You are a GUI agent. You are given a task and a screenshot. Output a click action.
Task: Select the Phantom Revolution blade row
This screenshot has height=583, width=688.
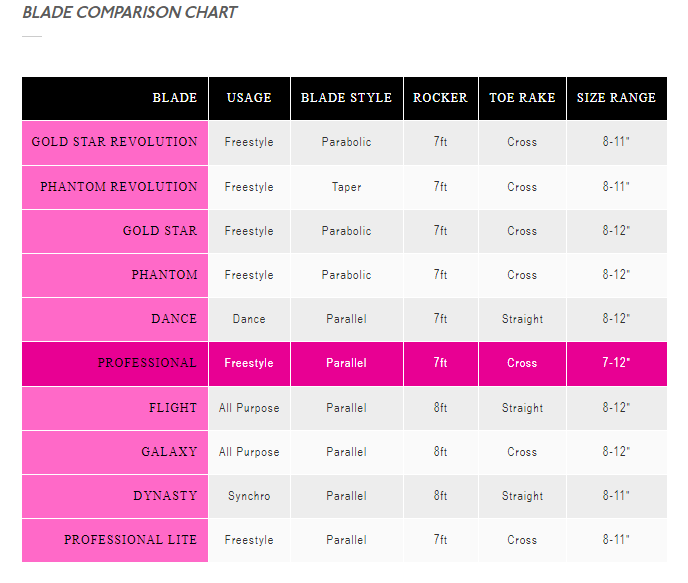tap(118, 187)
